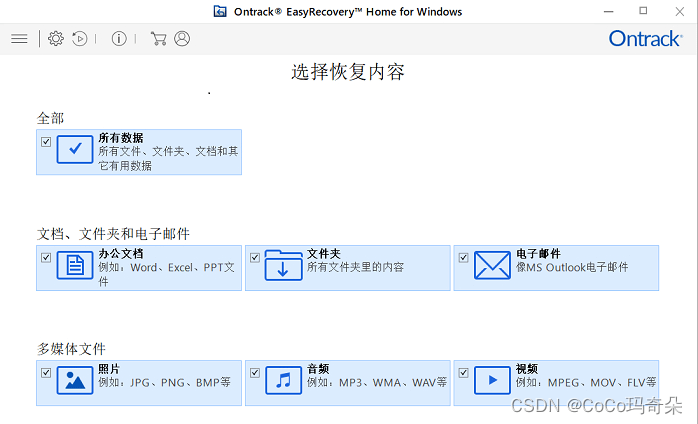This screenshot has height=424, width=698.
Task: Click the resume recovery history icon
Action: click(x=80, y=39)
